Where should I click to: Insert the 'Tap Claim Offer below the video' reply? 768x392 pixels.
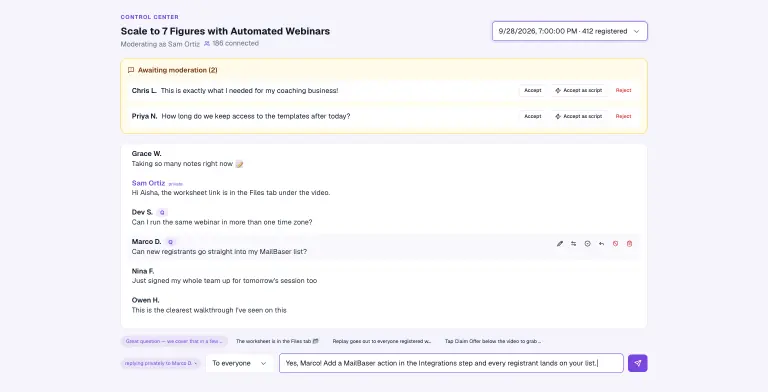(x=493, y=341)
